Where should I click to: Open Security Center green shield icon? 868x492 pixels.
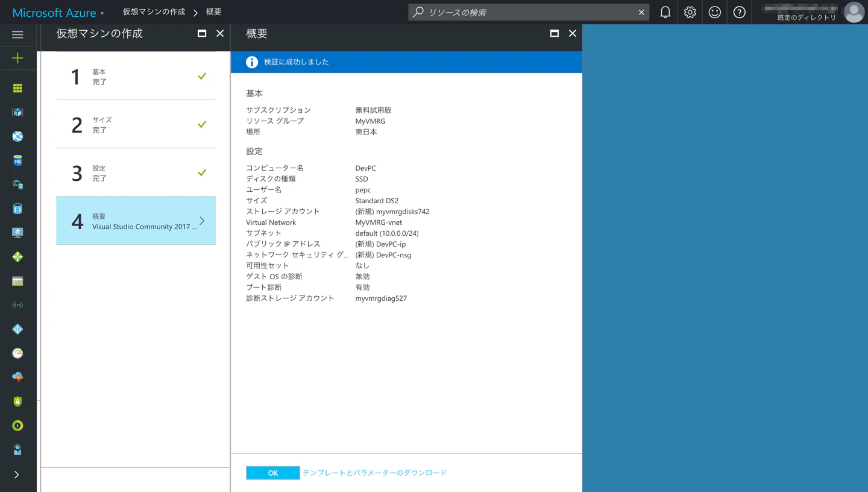click(x=17, y=402)
